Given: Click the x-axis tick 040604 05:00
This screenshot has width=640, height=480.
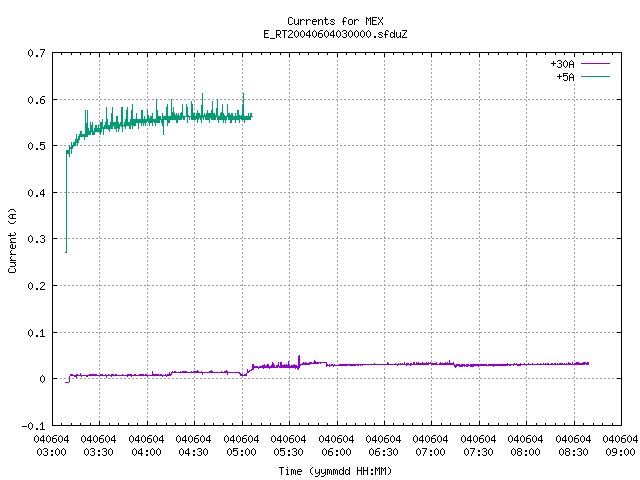Looking at the screenshot, I should [x=241, y=446].
